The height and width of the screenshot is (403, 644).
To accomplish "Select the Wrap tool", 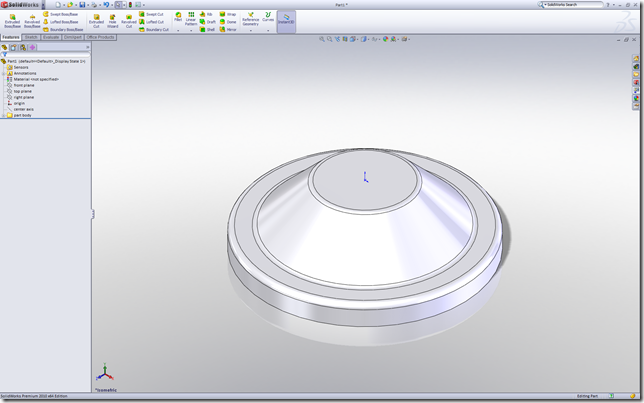I will [x=228, y=14].
